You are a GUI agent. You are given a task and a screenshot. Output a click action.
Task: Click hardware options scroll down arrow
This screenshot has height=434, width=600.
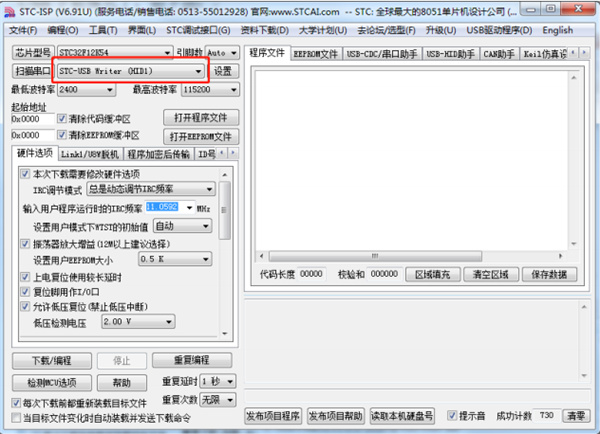[x=225, y=333]
